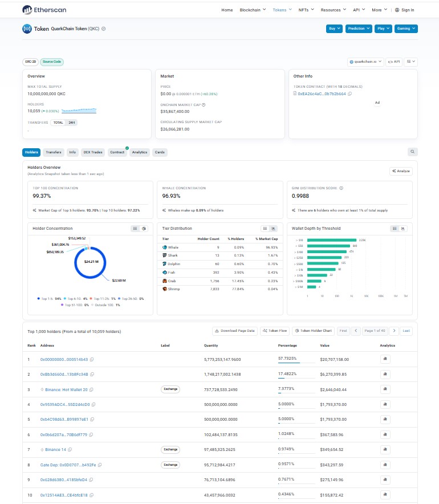Click the Etherscan logo
The image size is (439, 504).
tap(44, 10)
